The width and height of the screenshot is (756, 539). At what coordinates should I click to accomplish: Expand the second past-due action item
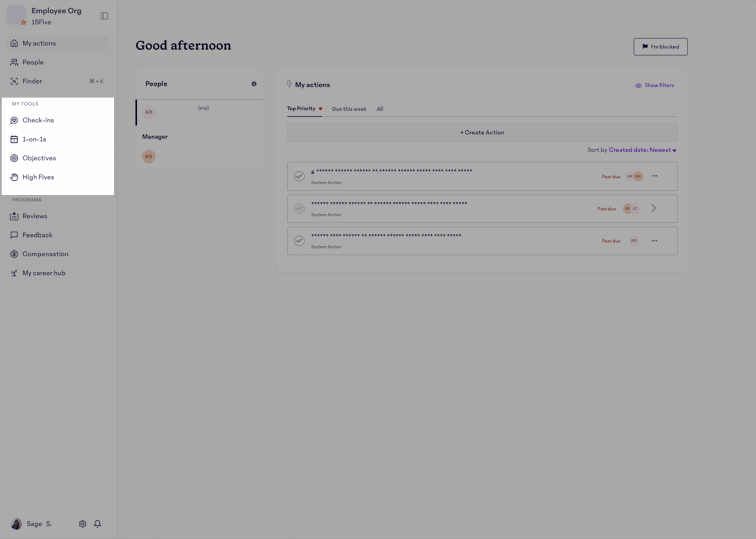click(x=653, y=208)
